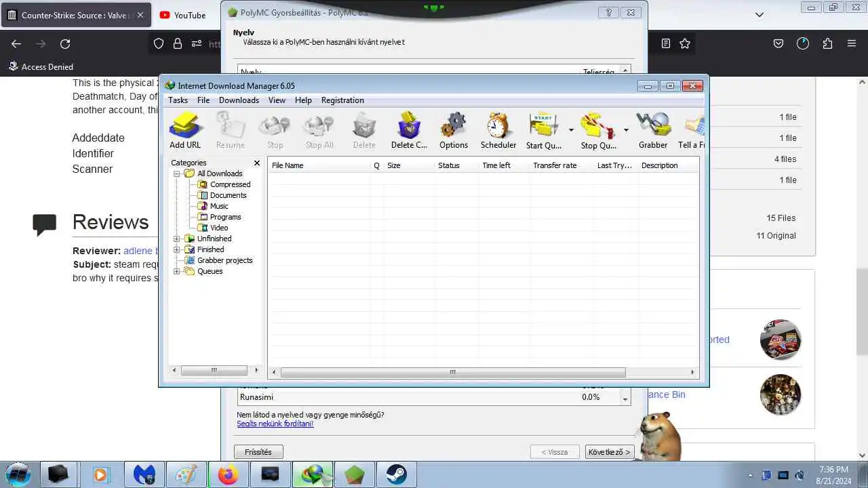The width and height of the screenshot is (868, 488).
Task: Click Access Denied bookmark
Action: (x=41, y=66)
